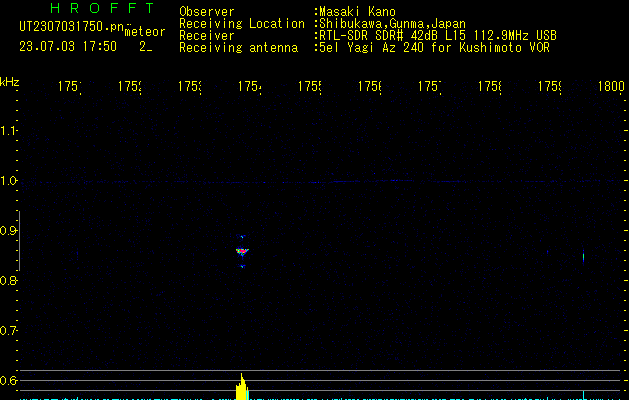629x400 pixels.
Task: Click the RTL-SDR receiver description
Action: point(437,35)
